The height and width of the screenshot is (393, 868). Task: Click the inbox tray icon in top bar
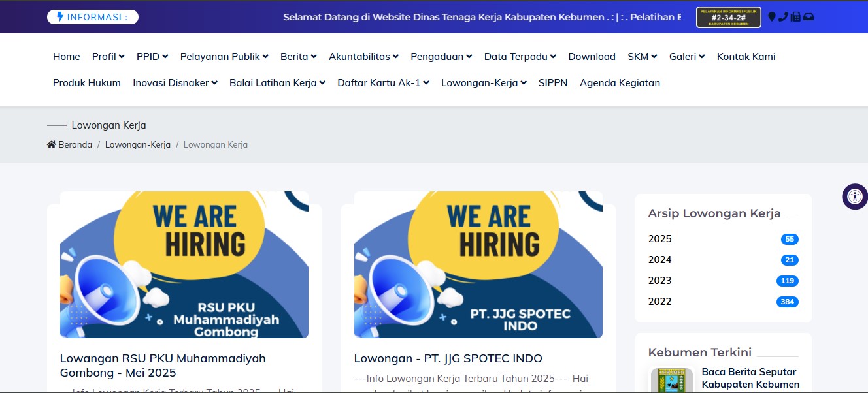point(809,17)
